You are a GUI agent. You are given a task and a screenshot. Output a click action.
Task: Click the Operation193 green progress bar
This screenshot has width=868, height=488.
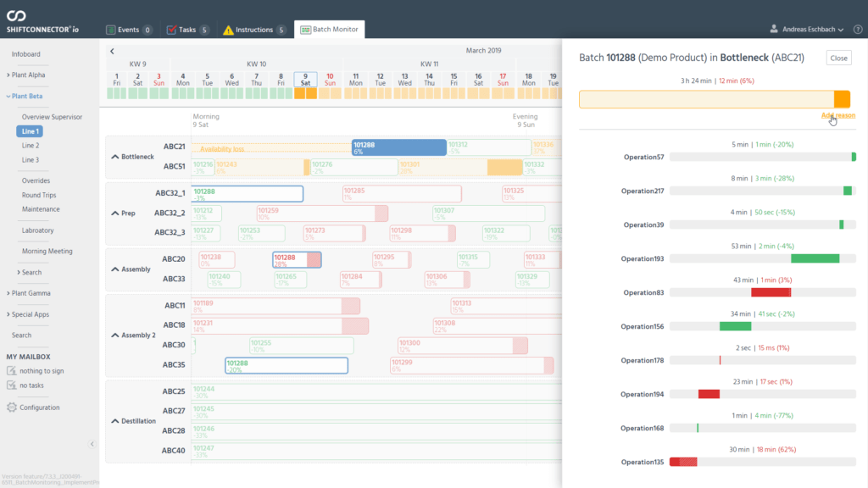815,258
